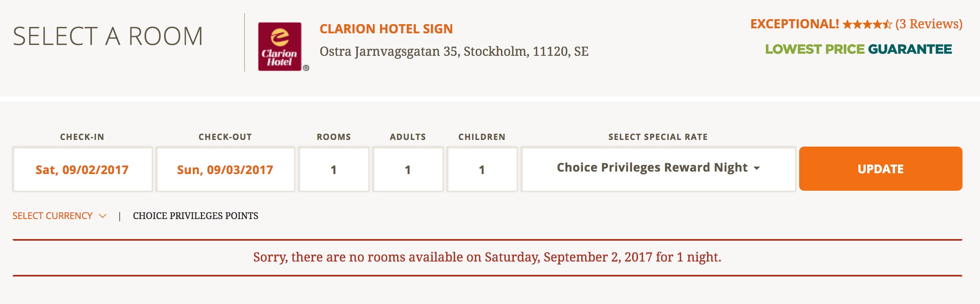Open the Clarion Hotel Sign link
This screenshot has height=304, width=980.
pos(386,29)
